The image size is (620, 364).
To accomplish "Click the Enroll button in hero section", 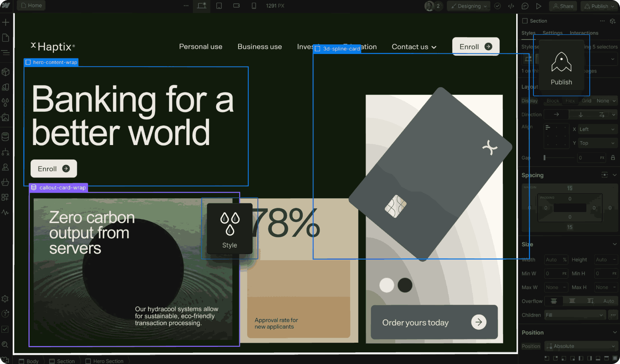I will pyautogui.click(x=53, y=169).
